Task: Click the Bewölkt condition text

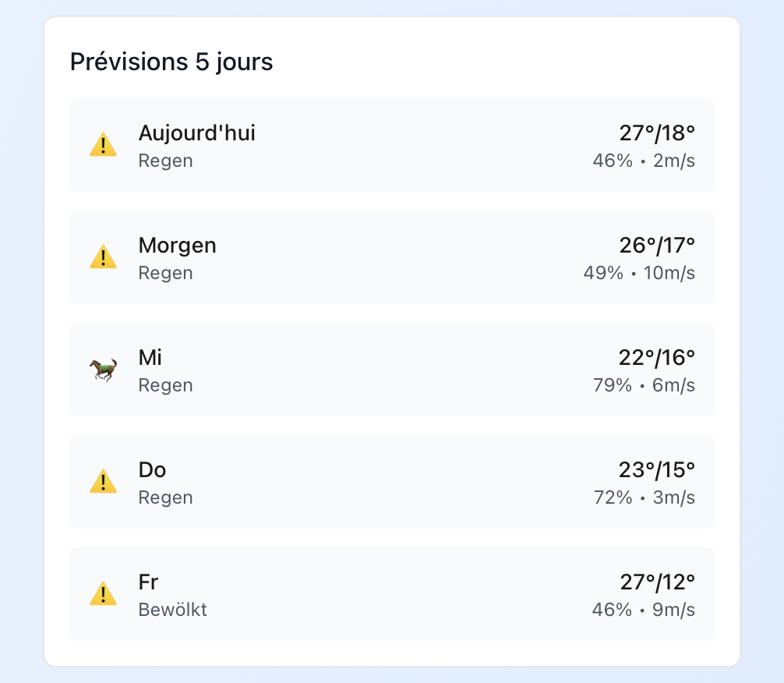Action: click(x=172, y=610)
